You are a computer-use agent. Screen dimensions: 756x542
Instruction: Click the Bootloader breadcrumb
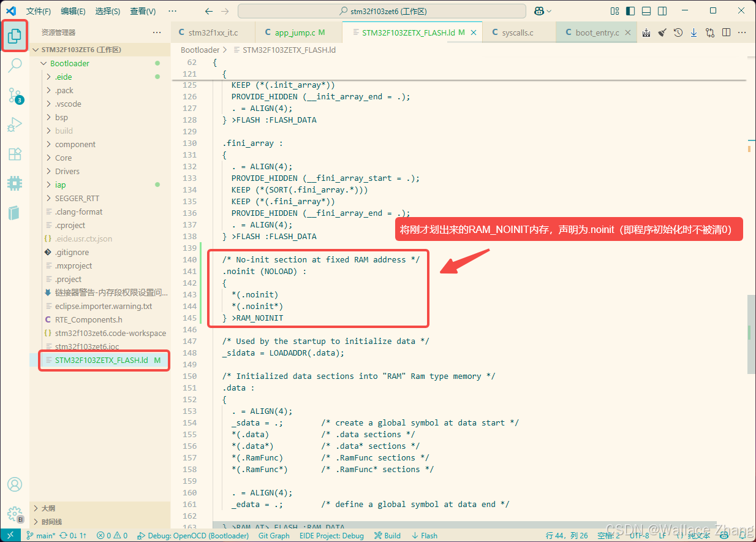(x=200, y=50)
